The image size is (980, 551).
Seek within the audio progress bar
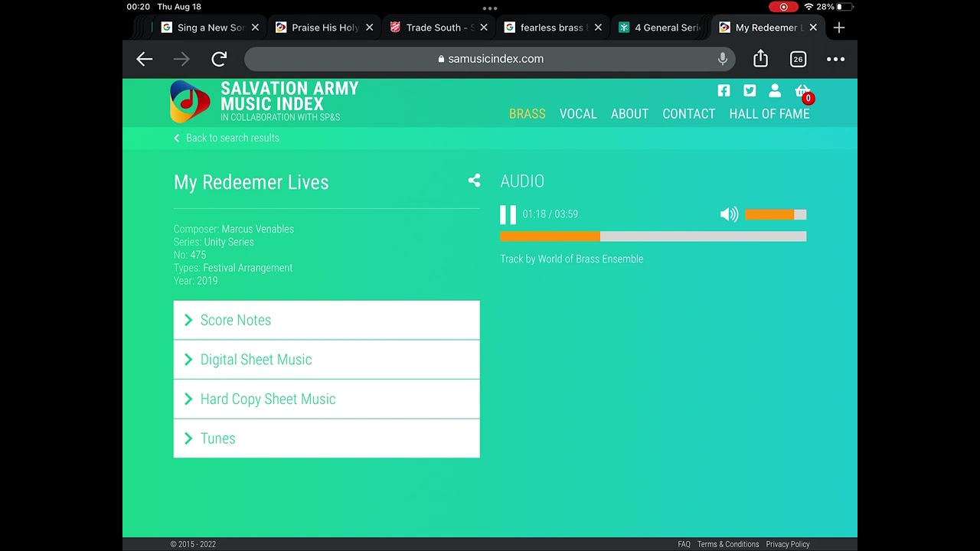coord(653,236)
